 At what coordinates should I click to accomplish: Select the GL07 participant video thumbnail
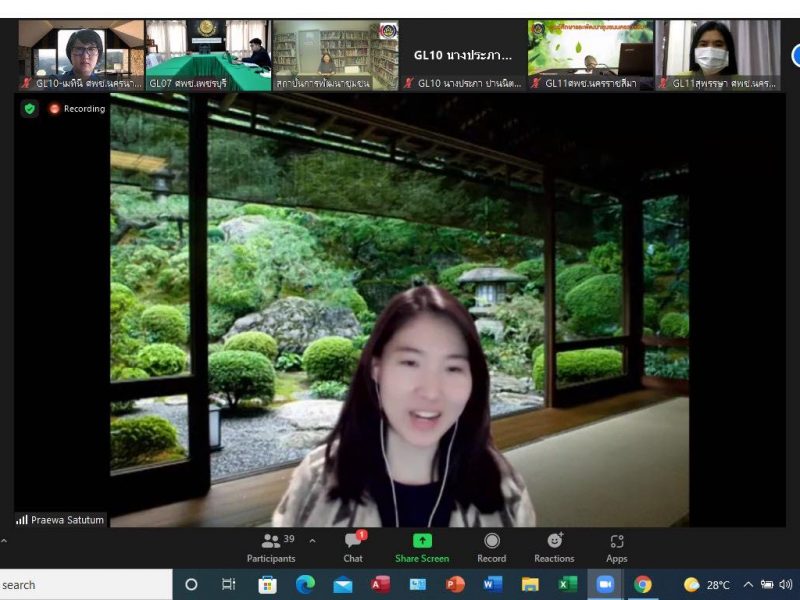coord(208,55)
